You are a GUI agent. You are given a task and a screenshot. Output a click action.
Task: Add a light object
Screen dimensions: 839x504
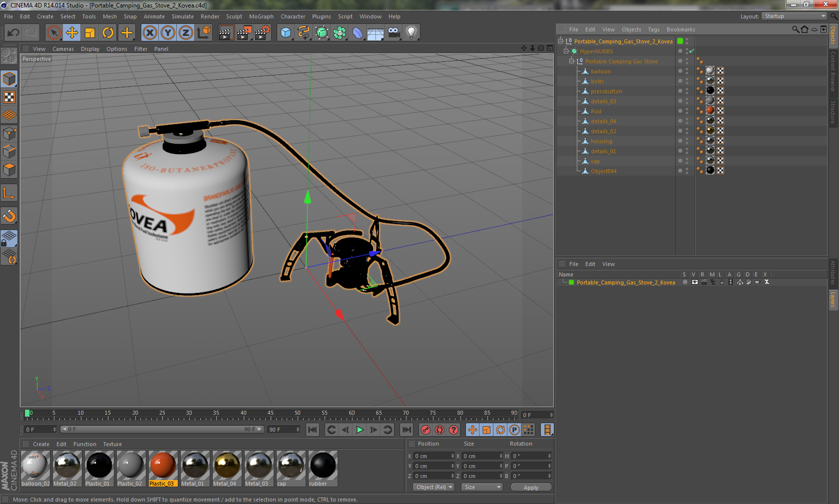click(412, 33)
